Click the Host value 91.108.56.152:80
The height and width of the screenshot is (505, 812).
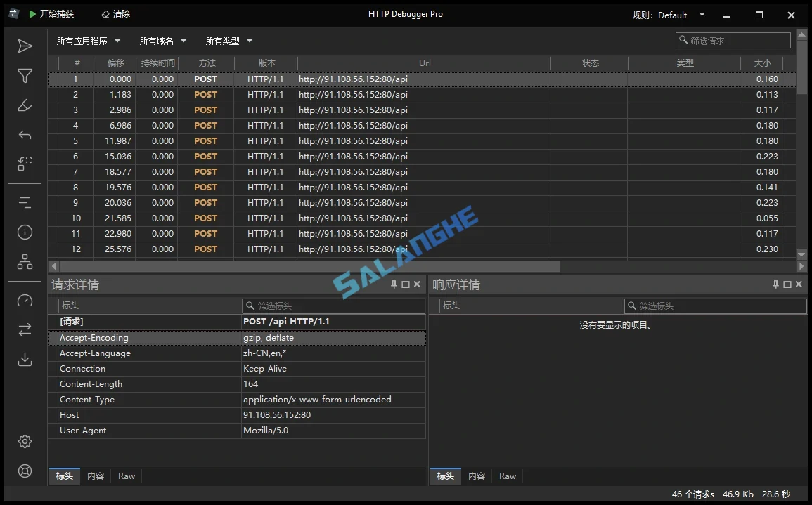tap(277, 415)
